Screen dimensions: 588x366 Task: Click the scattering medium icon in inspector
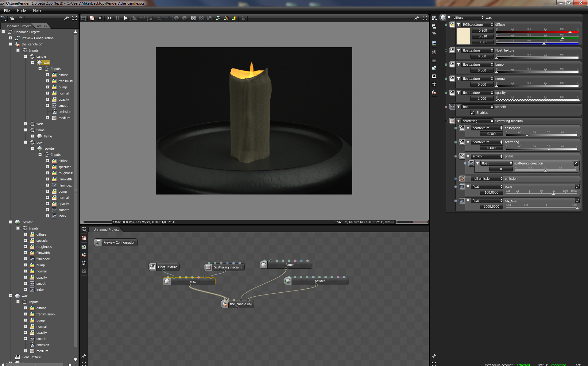tap(452, 121)
